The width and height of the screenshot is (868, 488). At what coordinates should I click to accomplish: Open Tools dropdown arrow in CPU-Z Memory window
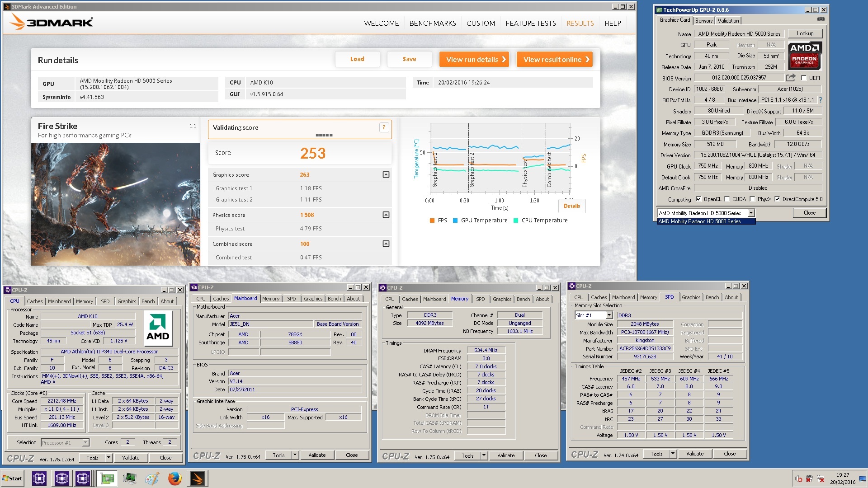[x=484, y=455]
